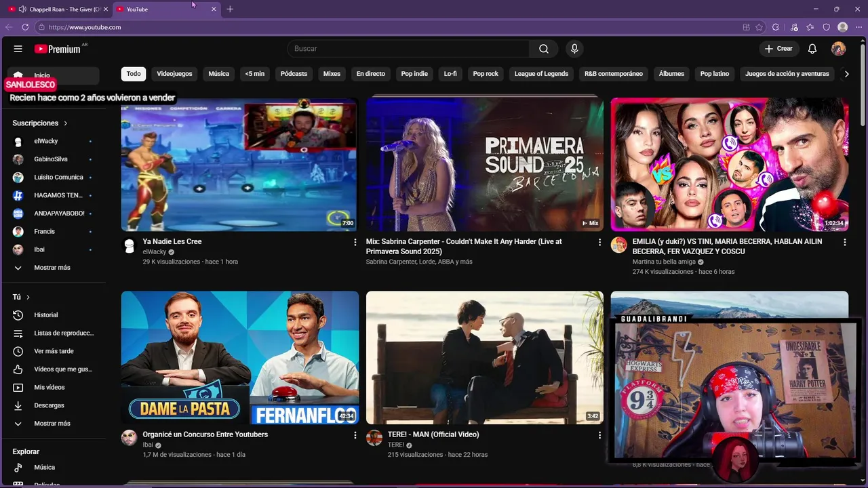Select the Lo-fi filter chip
Image resolution: width=868 pixels, height=488 pixels.
tap(450, 74)
